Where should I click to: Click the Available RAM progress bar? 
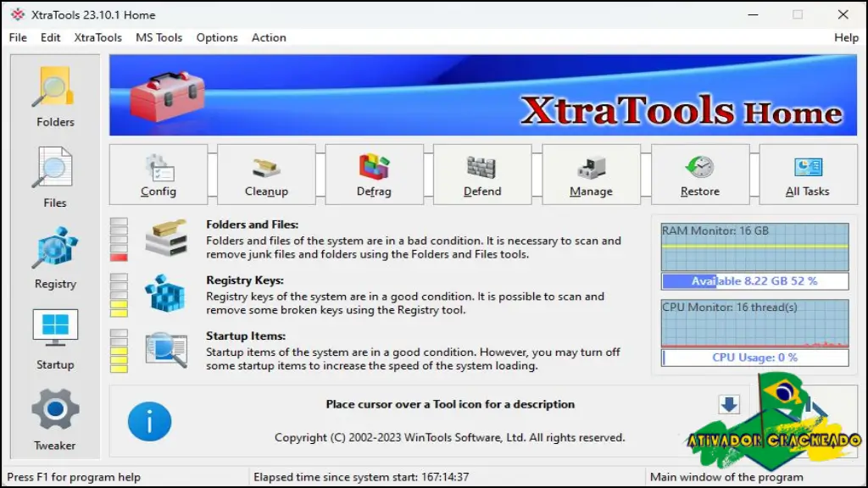(x=754, y=281)
